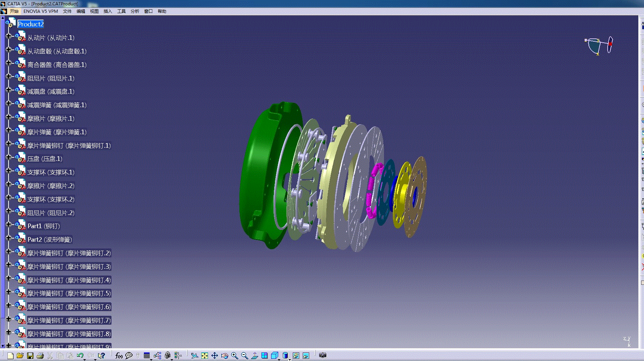Open the render style dropdown arrow
Screen dimensions: 644x361
(290, 359)
